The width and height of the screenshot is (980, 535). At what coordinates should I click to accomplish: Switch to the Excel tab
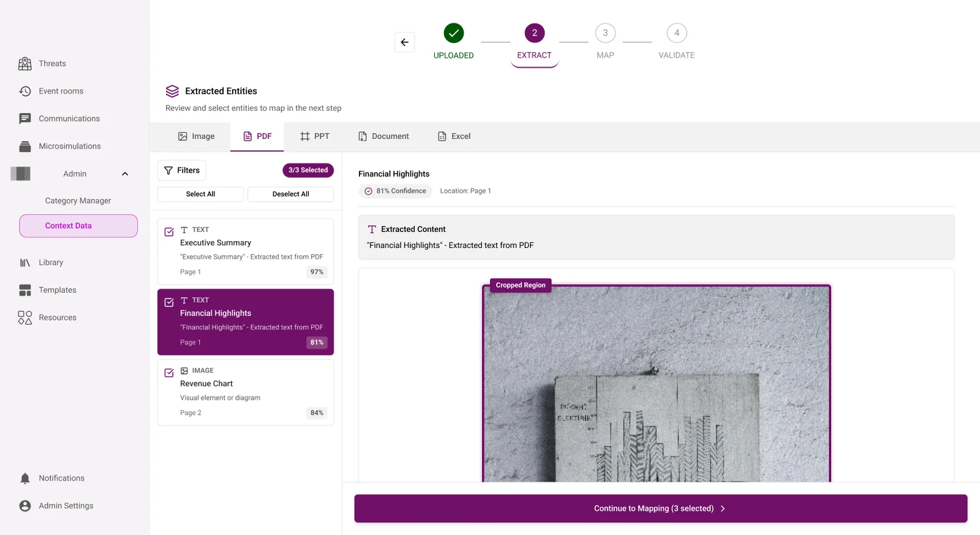[x=454, y=137]
